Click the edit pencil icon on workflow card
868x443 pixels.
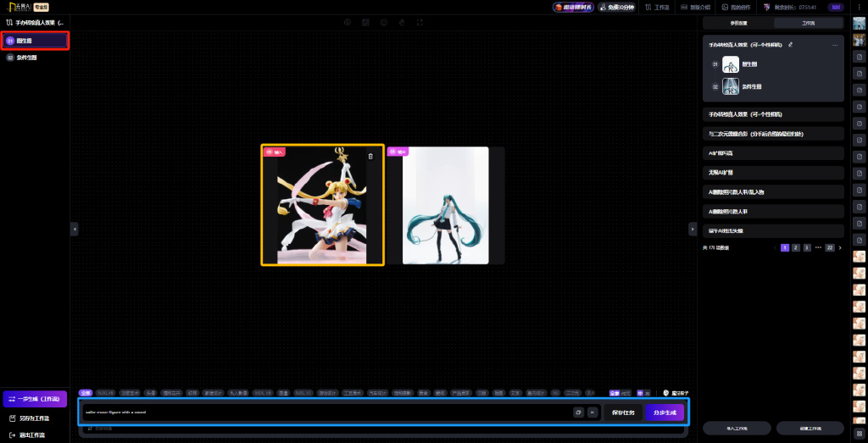coord(791,45)
